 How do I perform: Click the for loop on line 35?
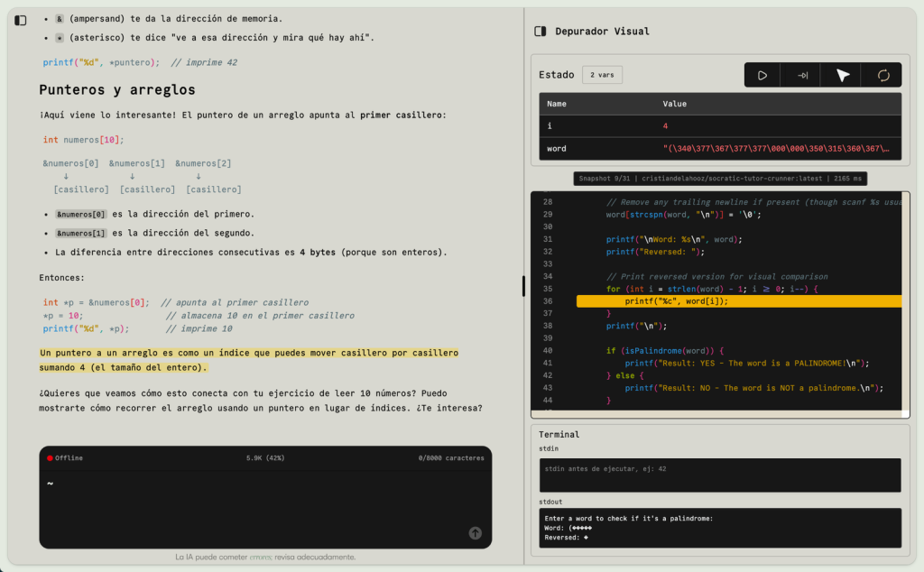click(712, 289)
